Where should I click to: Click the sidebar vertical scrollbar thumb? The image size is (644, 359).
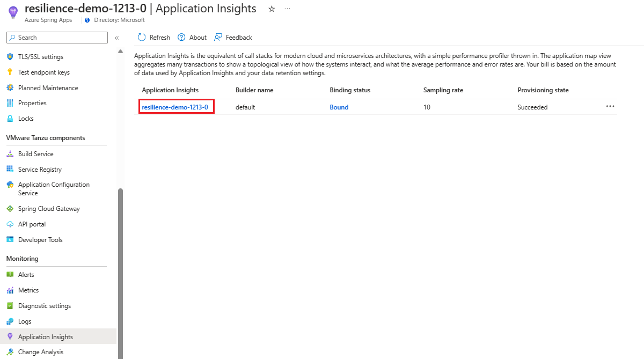click(x=120, y=273)
